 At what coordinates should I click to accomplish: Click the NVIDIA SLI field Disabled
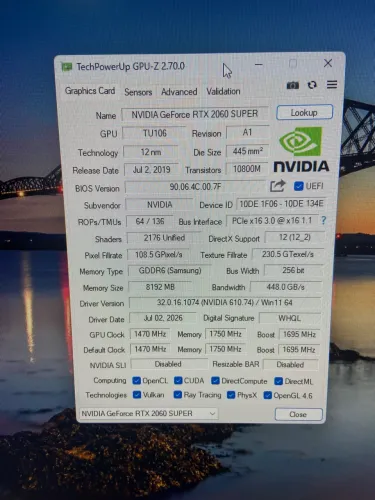point(168,364)
